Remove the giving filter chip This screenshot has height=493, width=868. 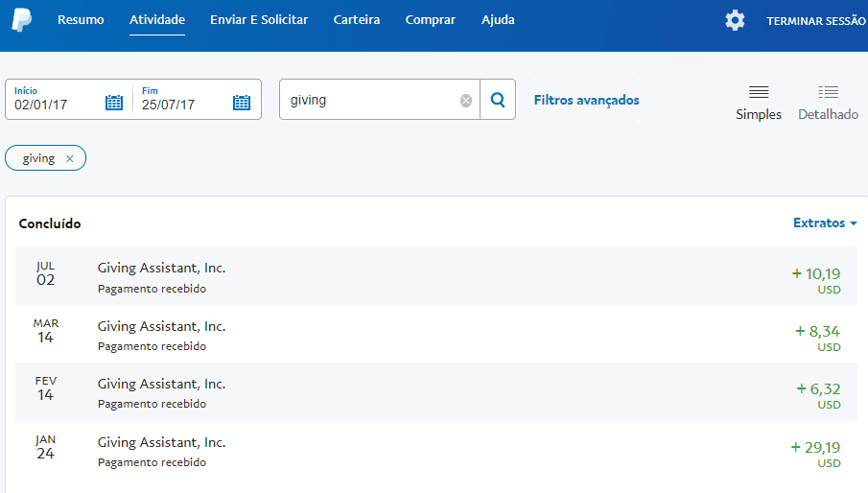click(x=70, y=159)
